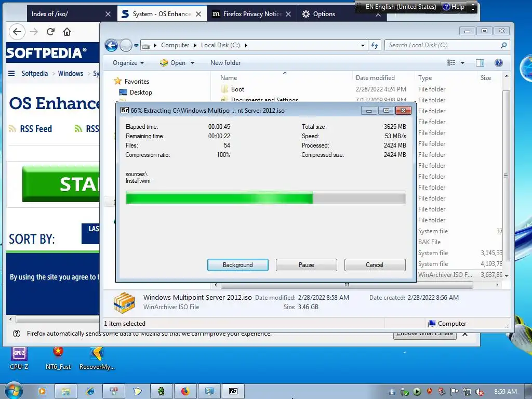Switch to Firefox Privacy Notice tab
Image resolution: width=532 pixels, height=399 pixels.
(252, 14)
